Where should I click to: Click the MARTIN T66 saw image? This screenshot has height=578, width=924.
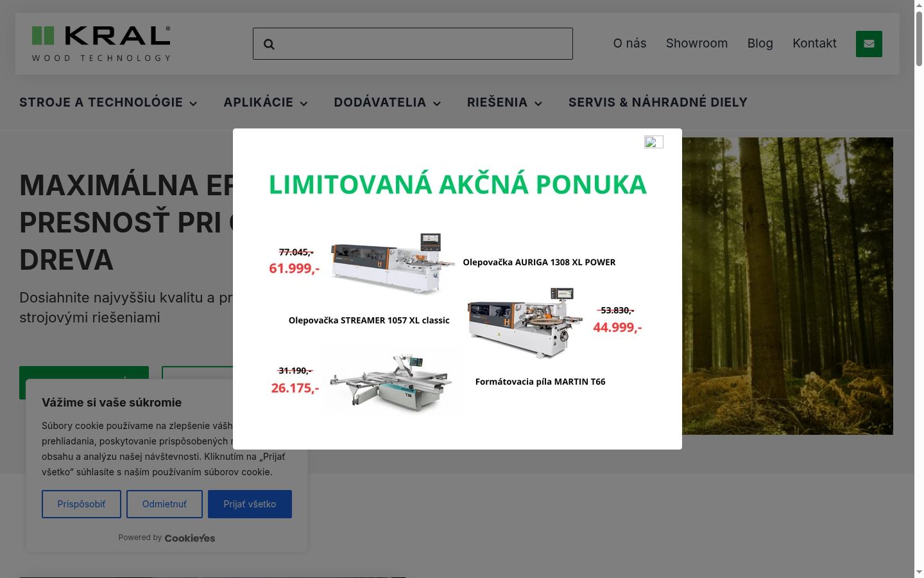392,381
